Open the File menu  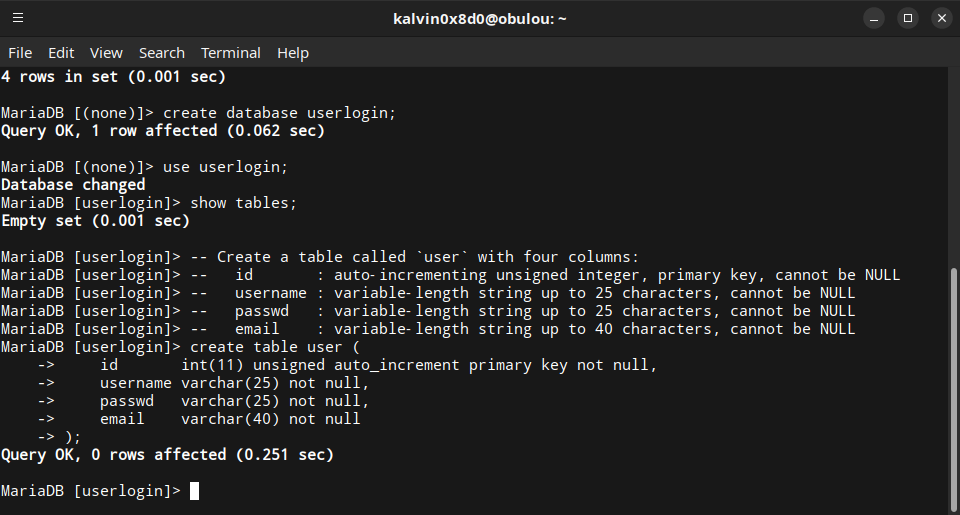pyautogui.click(x=20, y=53)
